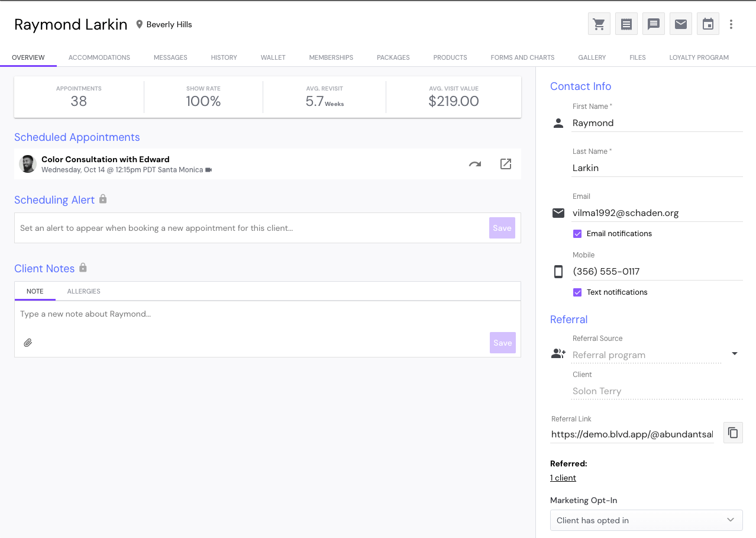Screen dimensions: 756x538
Task: Click the video camera icon after Santa Monica
Action: tap(208, 170)
